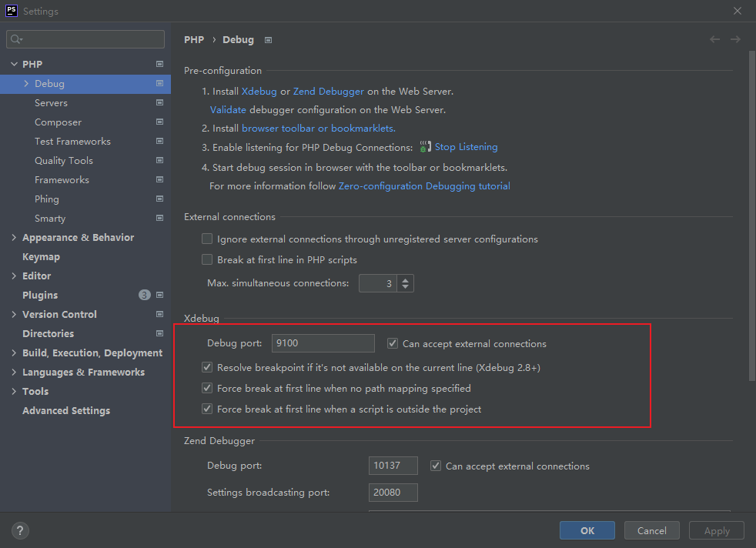756x548 pixels.
Task: Click the Xdebug Debug port field
Action: coord(323,343)
